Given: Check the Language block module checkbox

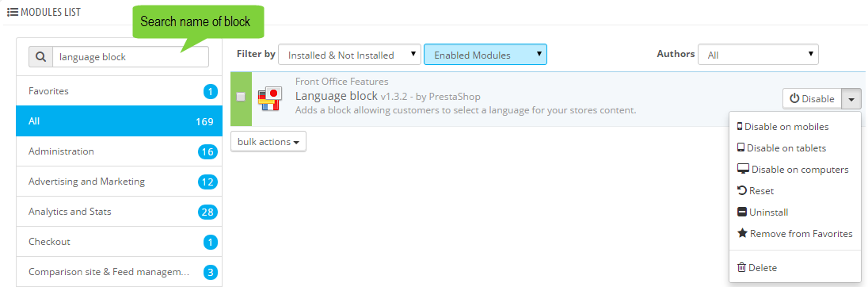Looking at the screenshot, I should tap(241, 97).
